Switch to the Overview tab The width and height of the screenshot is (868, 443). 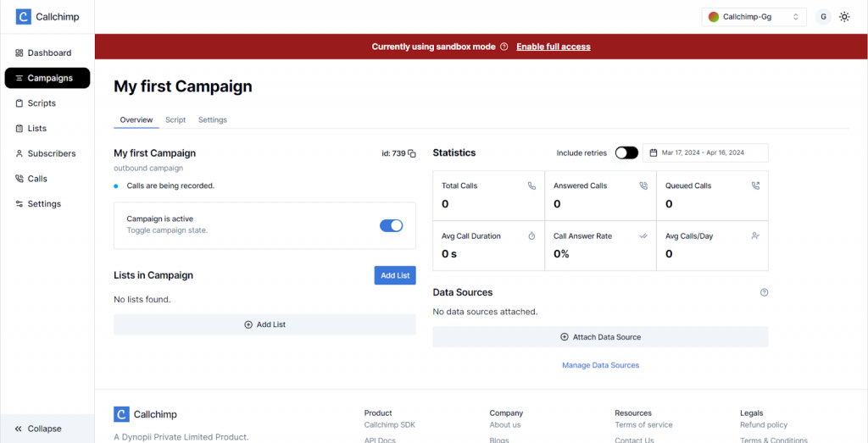[x=136, y=119]
